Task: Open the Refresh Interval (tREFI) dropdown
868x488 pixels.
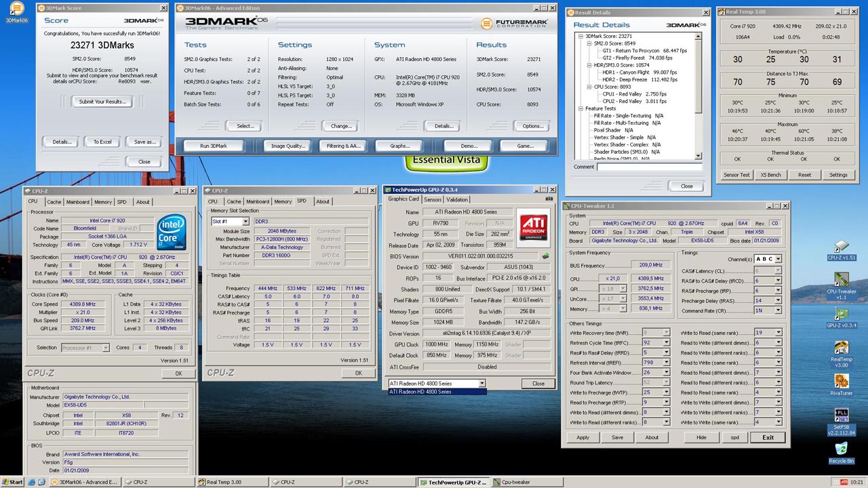Action: click(666, 363)
